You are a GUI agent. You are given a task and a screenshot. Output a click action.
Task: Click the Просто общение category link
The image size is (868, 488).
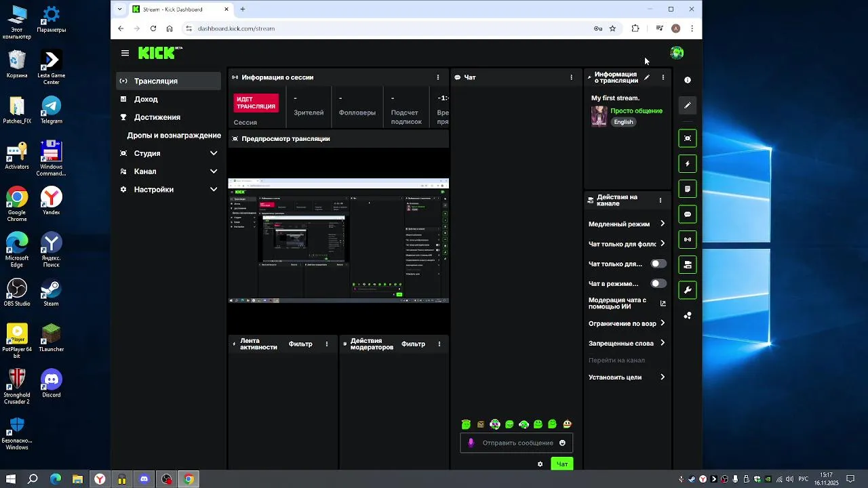click(636, 110)
